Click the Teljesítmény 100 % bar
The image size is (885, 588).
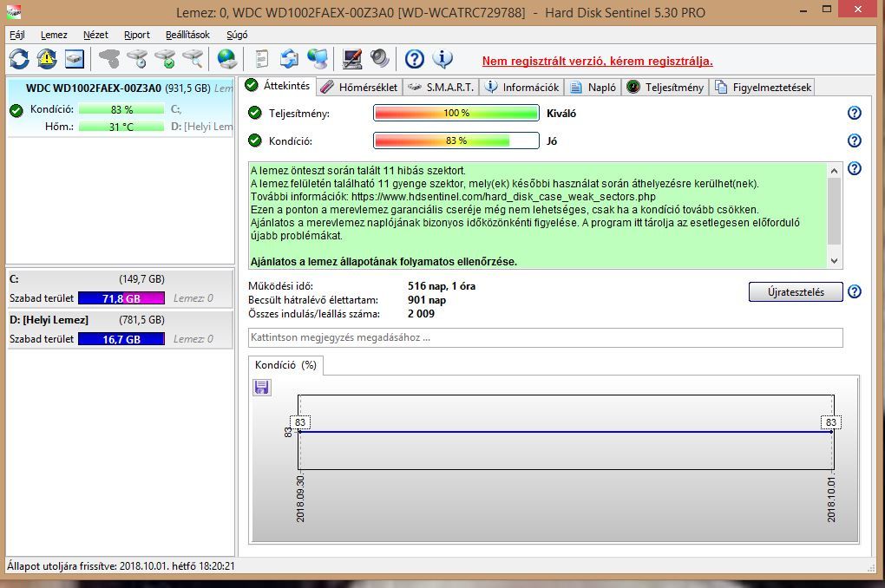[x=456, y=113]
